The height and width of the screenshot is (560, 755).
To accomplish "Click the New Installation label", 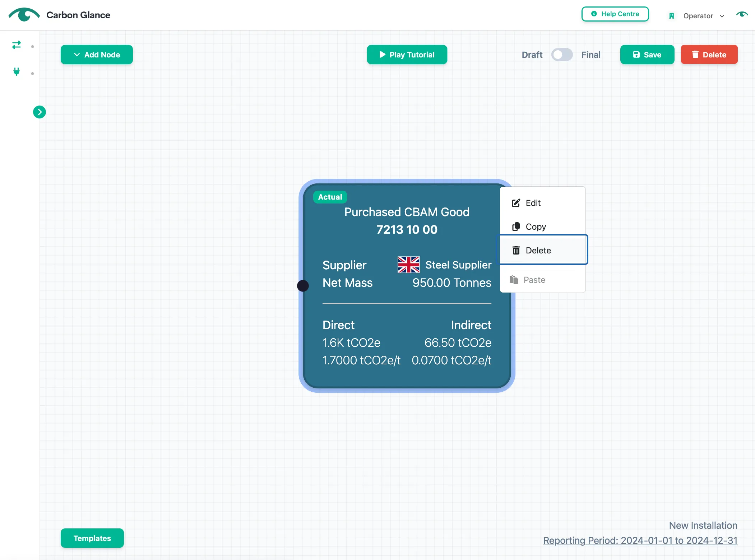I will click(x=703, y=526).
